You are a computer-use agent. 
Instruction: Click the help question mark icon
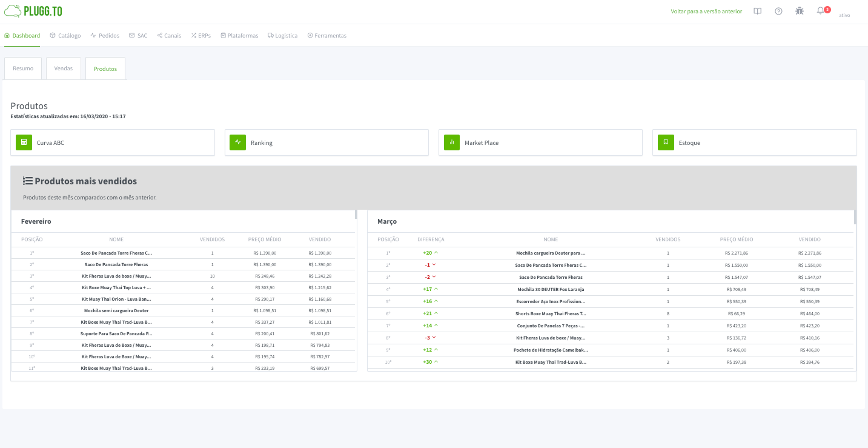pyautogui.click(x=778, y=11)
